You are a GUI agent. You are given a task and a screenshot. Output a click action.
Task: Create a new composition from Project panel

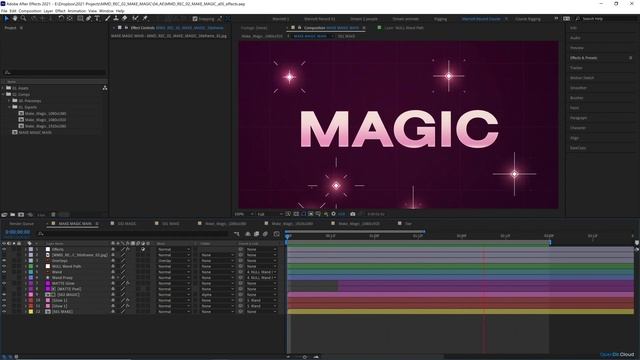[21, 215]
